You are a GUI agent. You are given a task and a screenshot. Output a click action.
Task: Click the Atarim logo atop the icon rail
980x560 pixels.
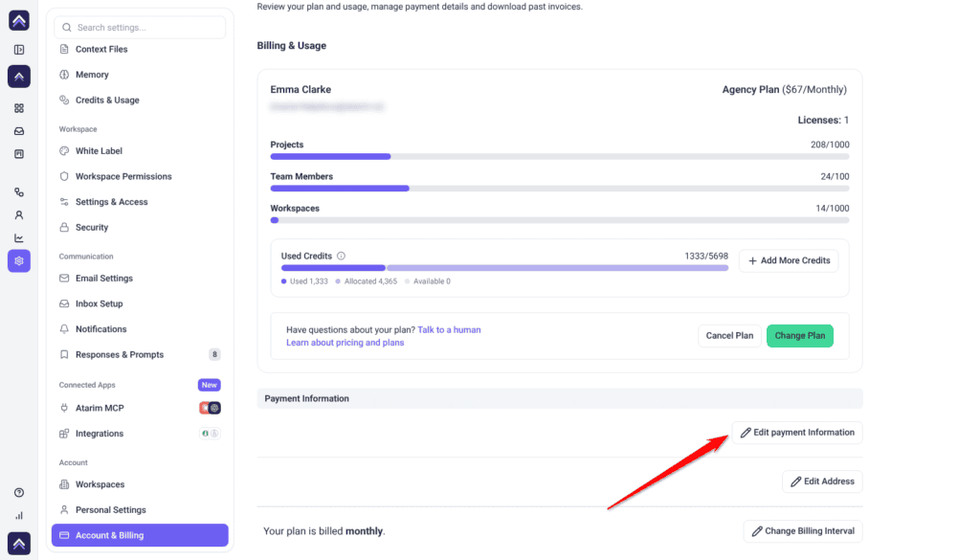pyautogui.click(x=19, y=21)
